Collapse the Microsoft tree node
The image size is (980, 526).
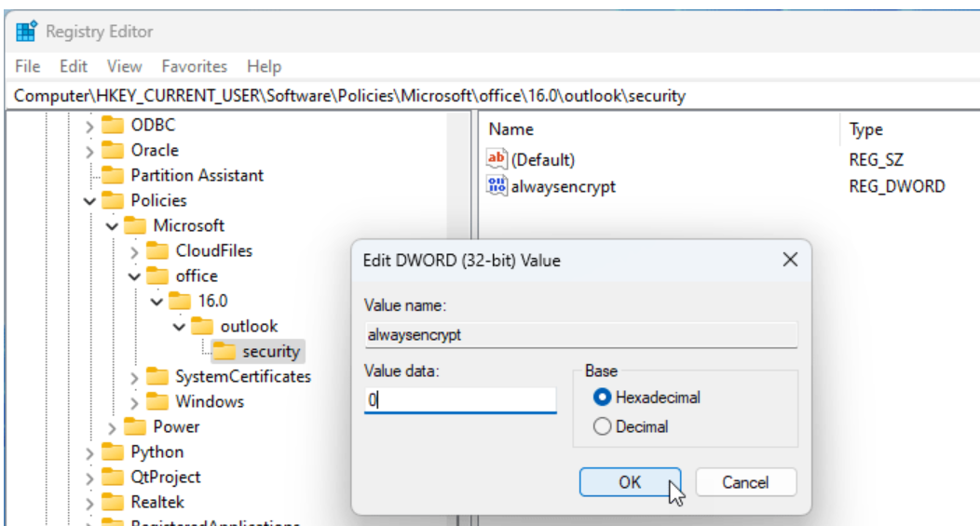(x=112, y=226)
